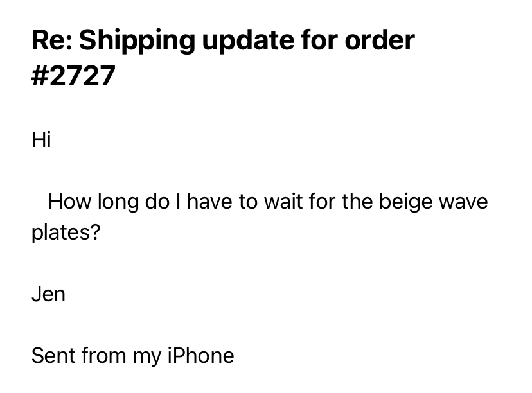
Task: Click the "Sent from my iPhone" footer line
Action: coord(132,356)
